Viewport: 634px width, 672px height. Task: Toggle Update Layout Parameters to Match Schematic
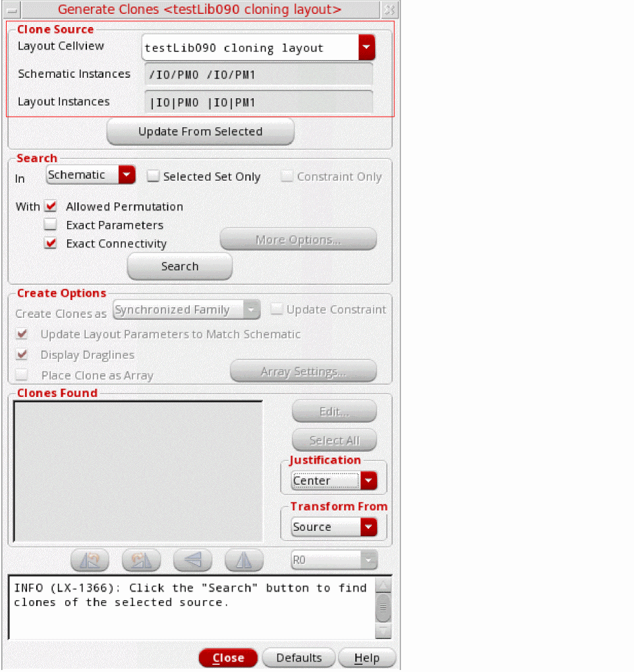pos(22,334)
